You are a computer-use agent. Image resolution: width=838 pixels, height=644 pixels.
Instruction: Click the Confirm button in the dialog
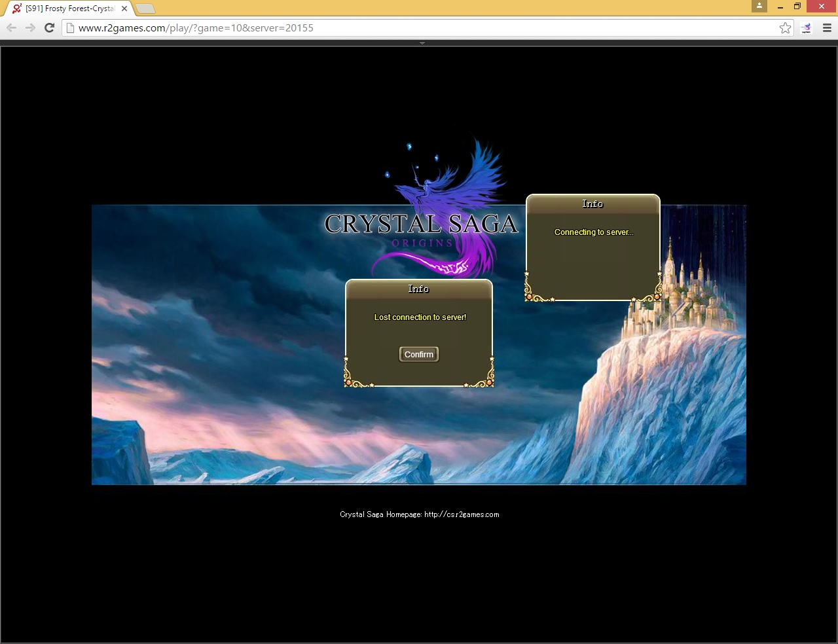coord(418,354)
